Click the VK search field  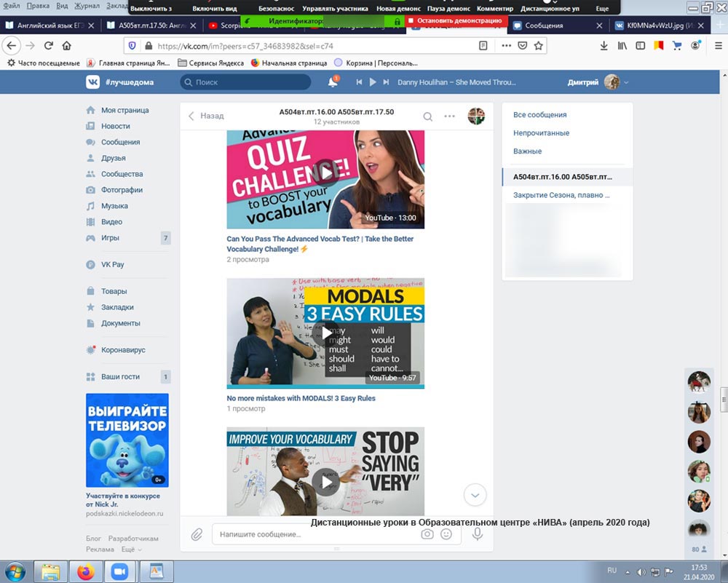click(245, 82)
